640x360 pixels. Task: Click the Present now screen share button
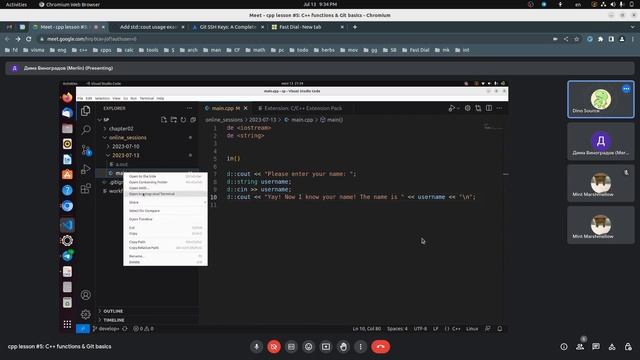[326, 347]
